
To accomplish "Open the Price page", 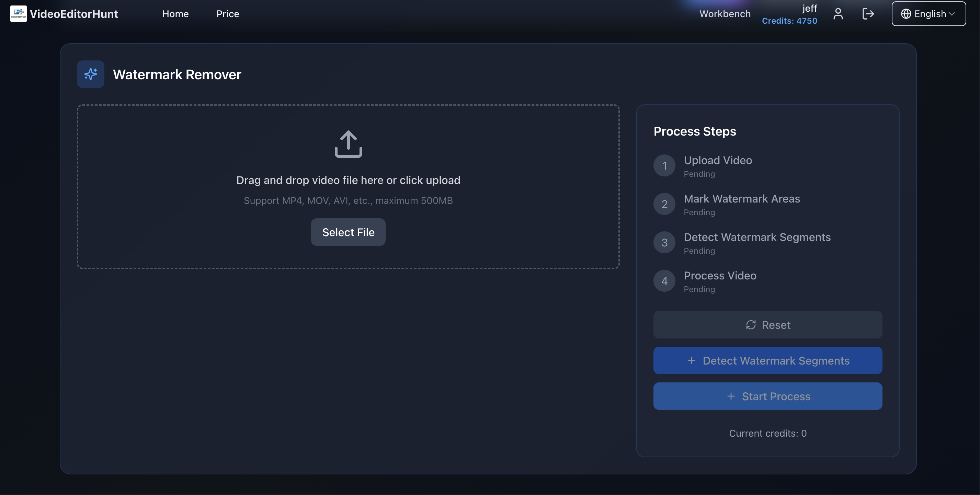I will pyautogui.click(x=228, y=14).
